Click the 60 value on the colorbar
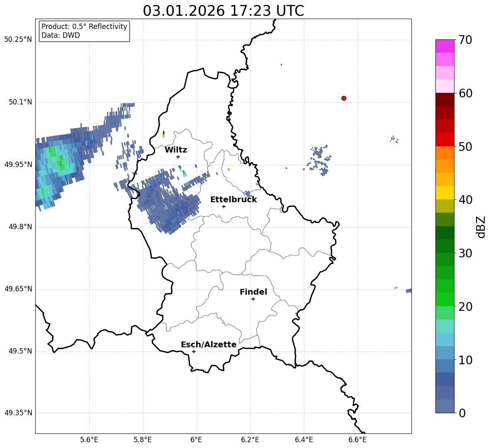This screenshot has height=448, width=491. (465, 93)
